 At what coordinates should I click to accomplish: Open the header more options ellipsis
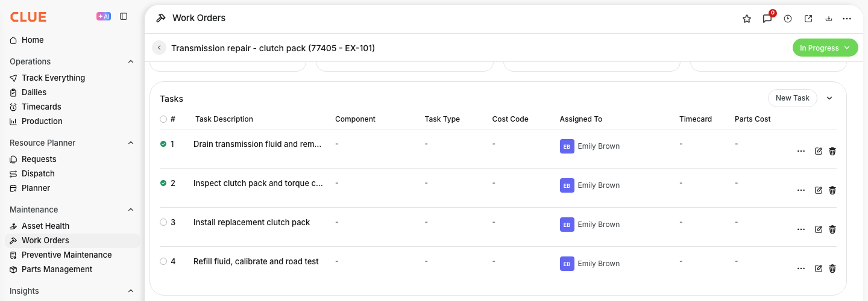tap(847, 19)
